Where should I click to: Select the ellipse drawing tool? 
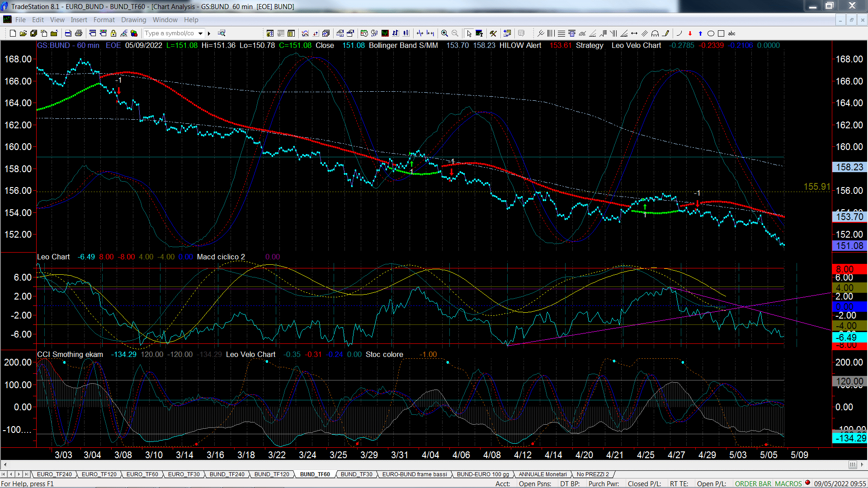tap(711, 33)
